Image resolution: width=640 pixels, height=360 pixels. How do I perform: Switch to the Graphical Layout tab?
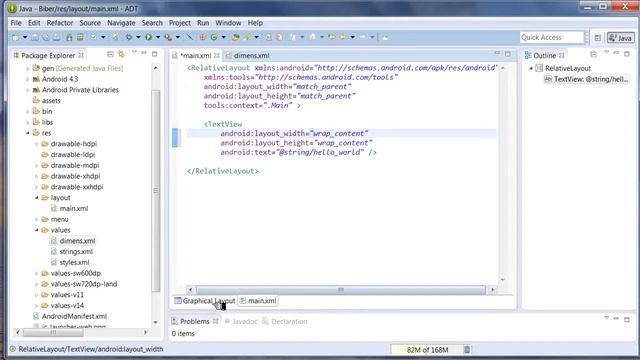click(x=204, y=301)
